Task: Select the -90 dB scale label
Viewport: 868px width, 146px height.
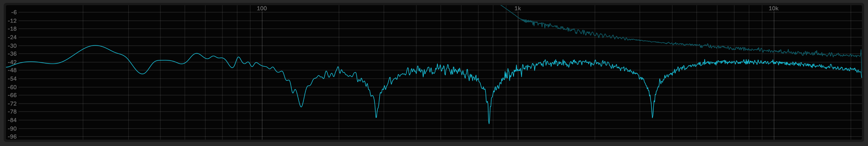Action: 12,128
